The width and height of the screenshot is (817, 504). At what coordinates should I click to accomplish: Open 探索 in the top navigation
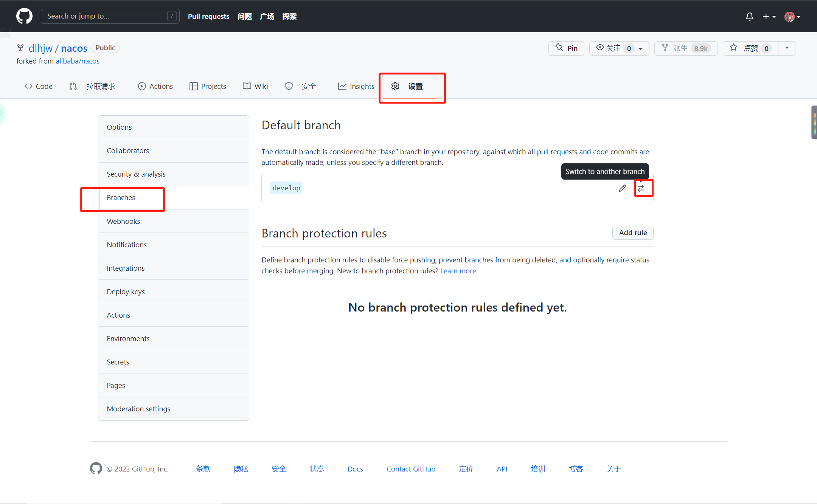[x=289, y=16]
